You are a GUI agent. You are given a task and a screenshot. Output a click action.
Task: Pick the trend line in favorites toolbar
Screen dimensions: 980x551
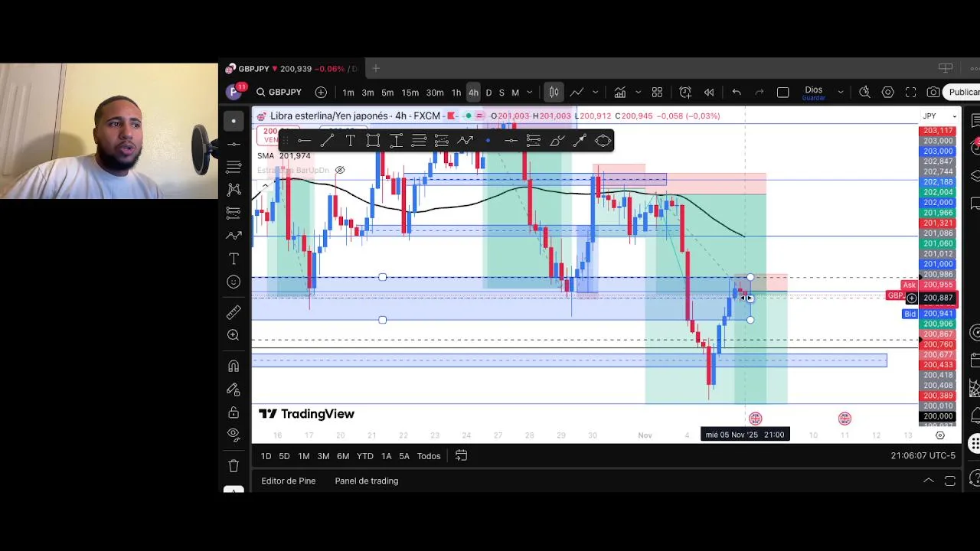(x=327, y=140)
